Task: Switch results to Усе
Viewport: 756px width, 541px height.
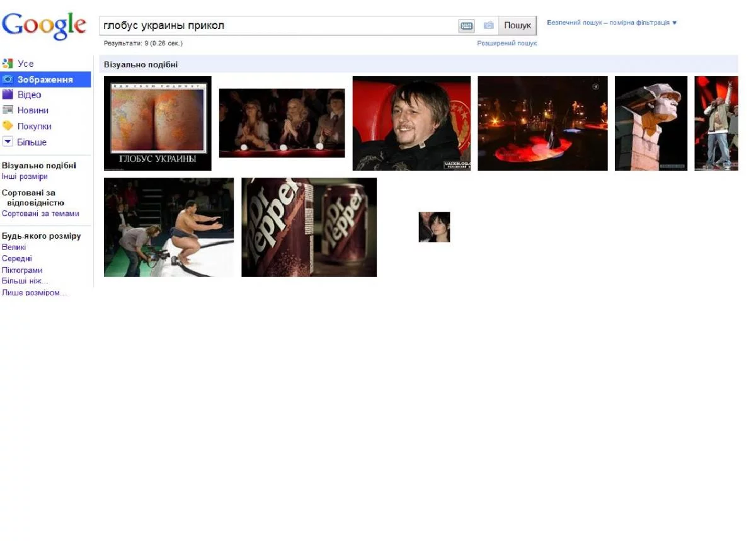Action: pos(25,63)
